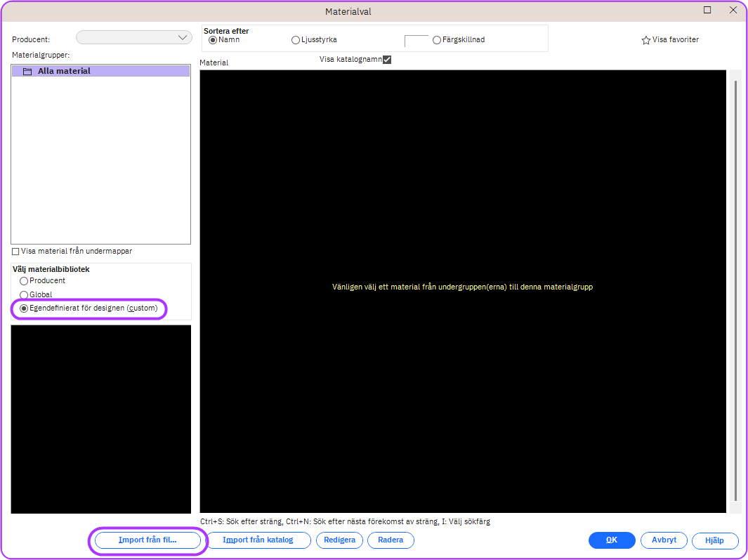Choose the Producent material library
The width and height of the screenshot is (748, 560).
coord(24,281)
